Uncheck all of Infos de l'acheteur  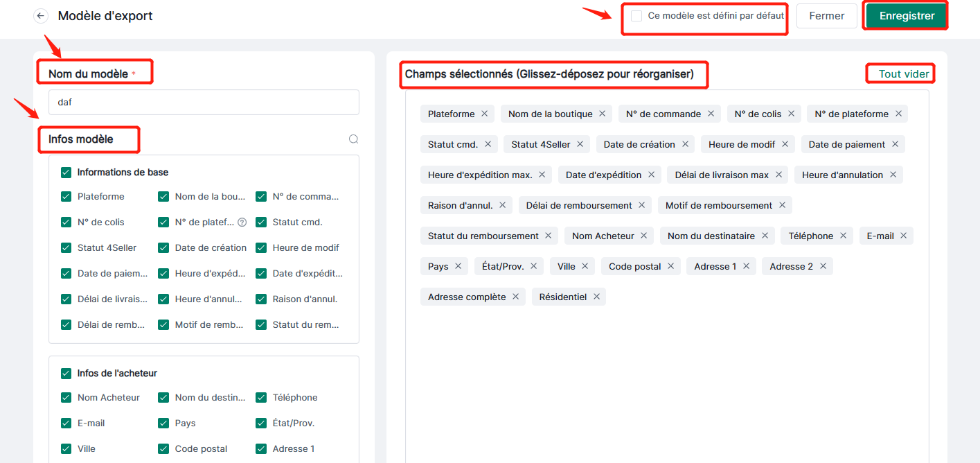(x=66, y=374)
